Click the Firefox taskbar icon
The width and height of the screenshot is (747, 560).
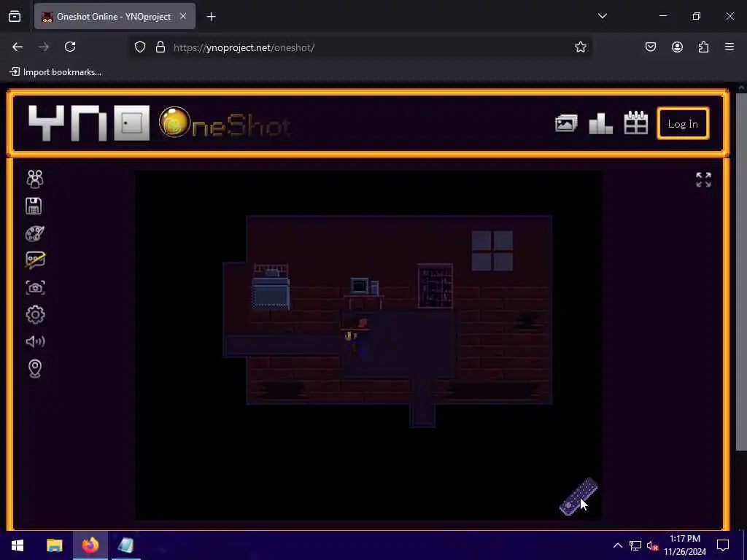coord(90,545)
